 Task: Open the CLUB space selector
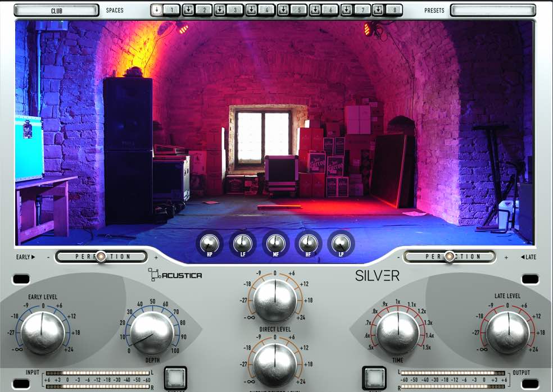click(56, 10)
